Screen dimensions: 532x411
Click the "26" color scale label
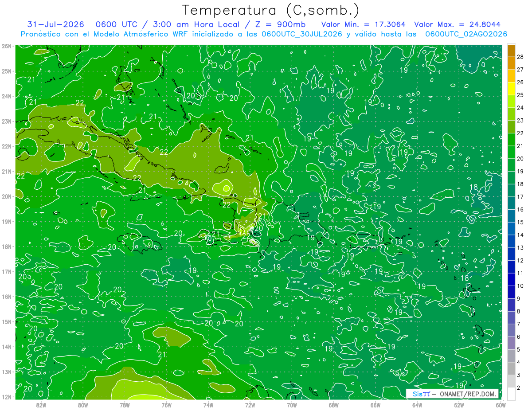[x=520, y=82]
